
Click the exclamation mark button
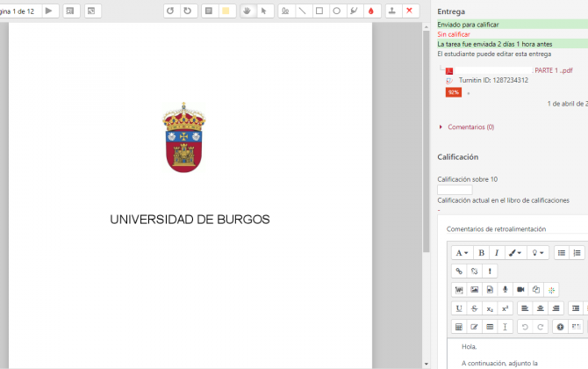[x=490, y=271]
